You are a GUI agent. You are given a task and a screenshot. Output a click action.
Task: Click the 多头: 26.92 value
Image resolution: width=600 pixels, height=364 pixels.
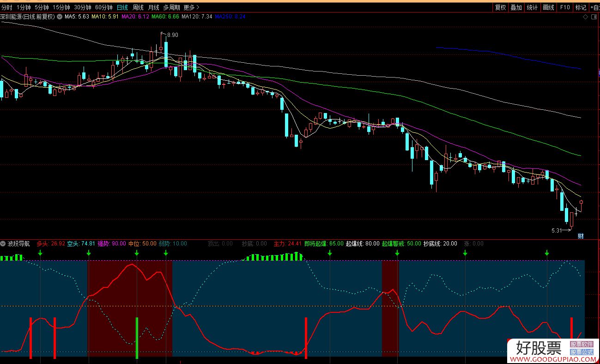coord(51,244)
